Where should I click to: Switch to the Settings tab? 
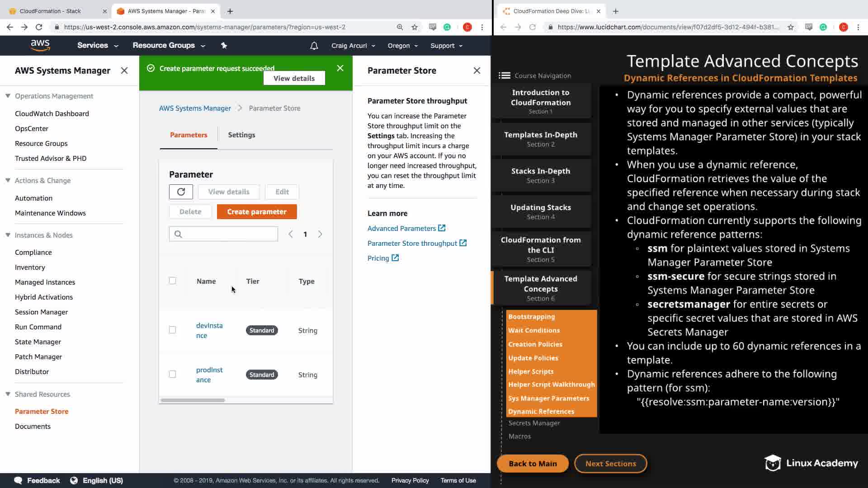tap(241, 135)
